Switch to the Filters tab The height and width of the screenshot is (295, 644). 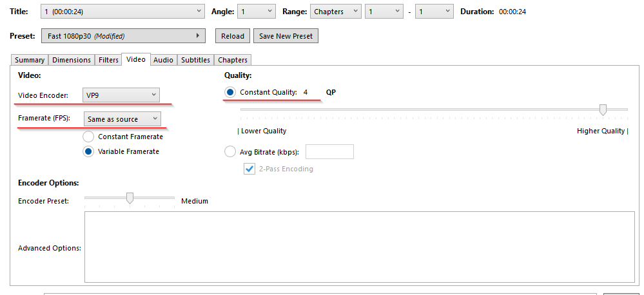click(108, 60)
